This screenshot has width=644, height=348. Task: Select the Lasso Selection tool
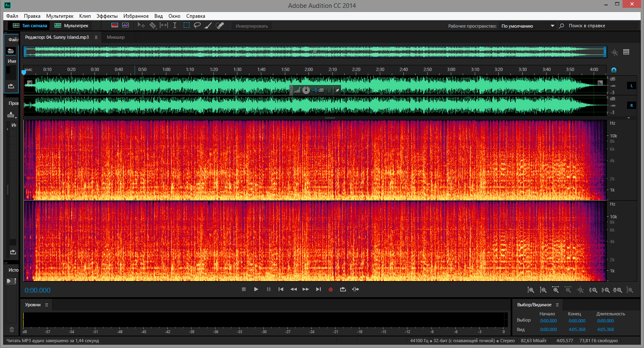[x=197, y=25]
